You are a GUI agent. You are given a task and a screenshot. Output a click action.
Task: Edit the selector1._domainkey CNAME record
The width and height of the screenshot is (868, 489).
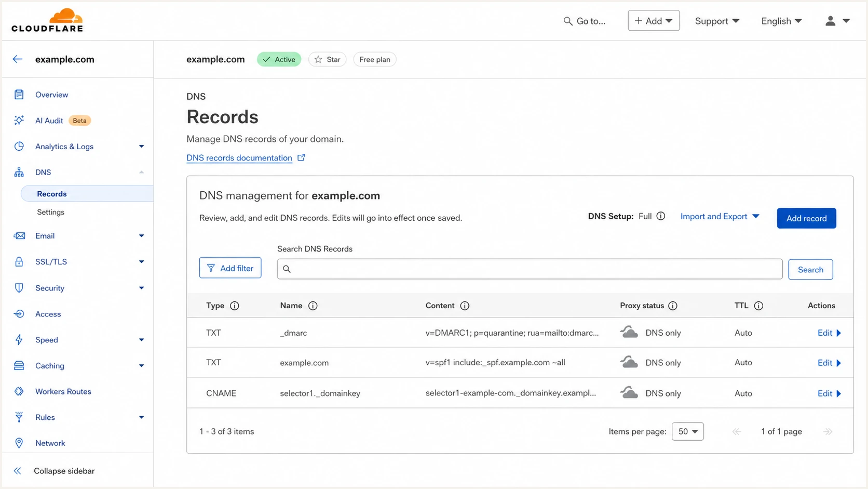829,393
